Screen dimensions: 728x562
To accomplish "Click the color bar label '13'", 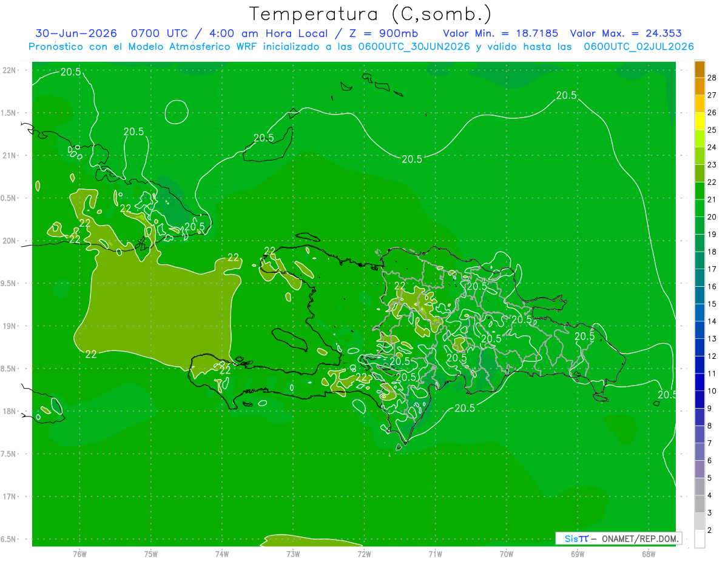I will 712,338.
